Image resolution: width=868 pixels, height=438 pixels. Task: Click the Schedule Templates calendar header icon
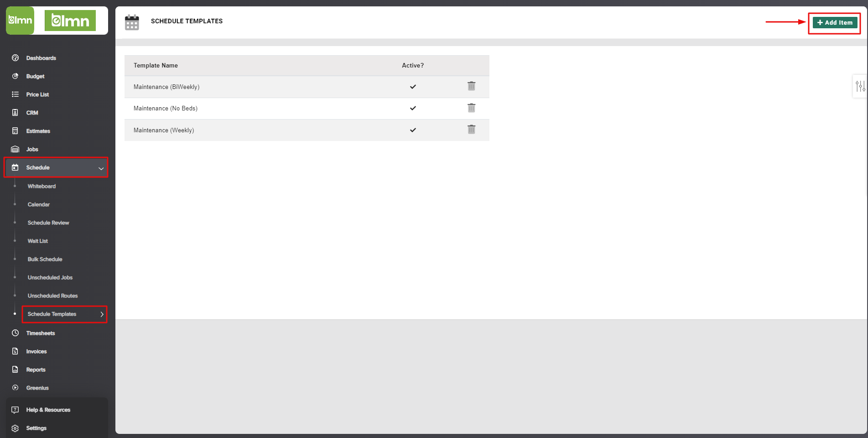pyautogui.click(x=132, y=22)
